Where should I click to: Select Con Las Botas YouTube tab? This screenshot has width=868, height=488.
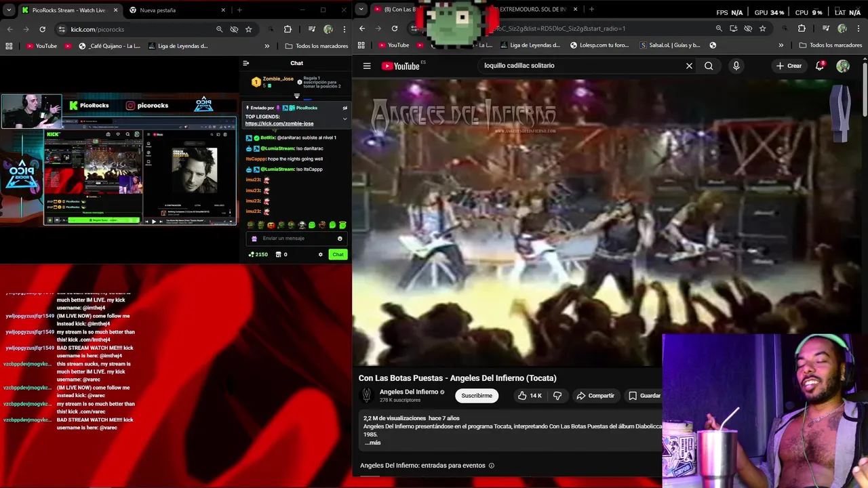tap(398, 9)
